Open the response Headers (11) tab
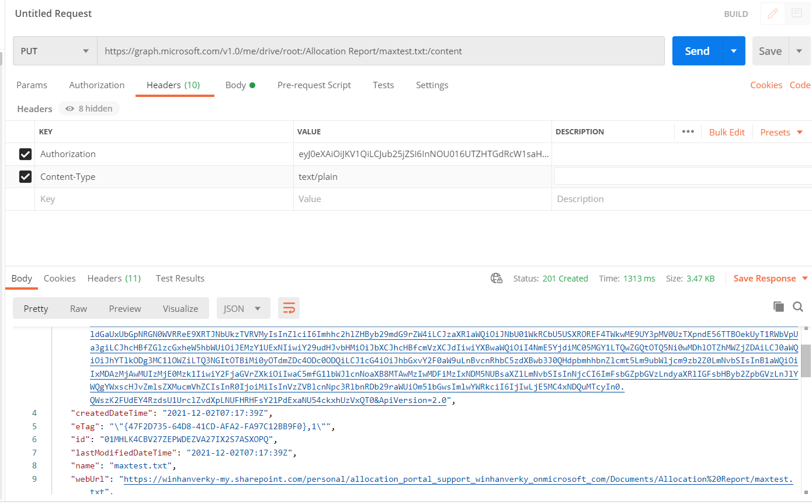The width and height of the screenshot is (812, 504). point(114,279)
